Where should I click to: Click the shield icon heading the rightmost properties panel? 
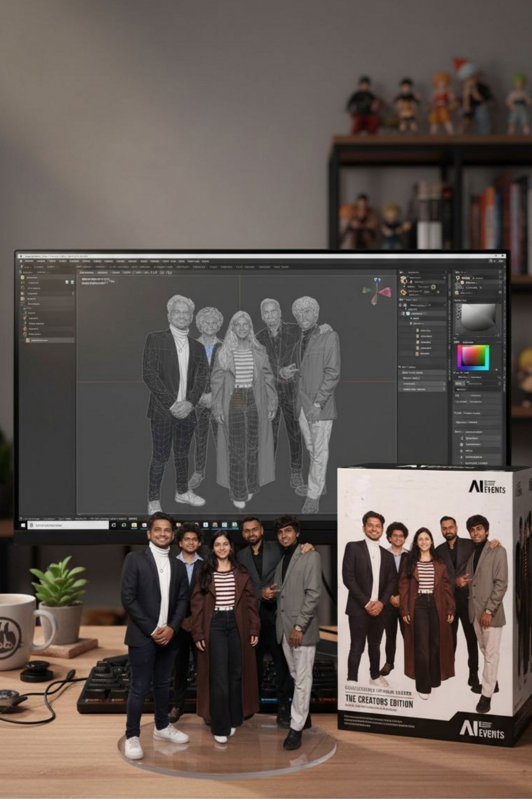457,277
